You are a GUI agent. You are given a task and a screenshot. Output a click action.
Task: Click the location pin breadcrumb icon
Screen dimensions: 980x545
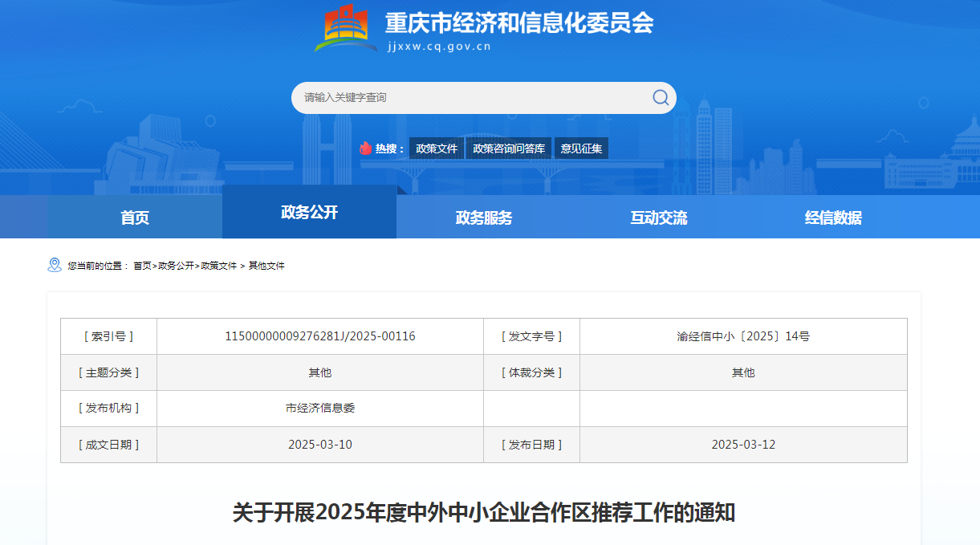[55, 264]
